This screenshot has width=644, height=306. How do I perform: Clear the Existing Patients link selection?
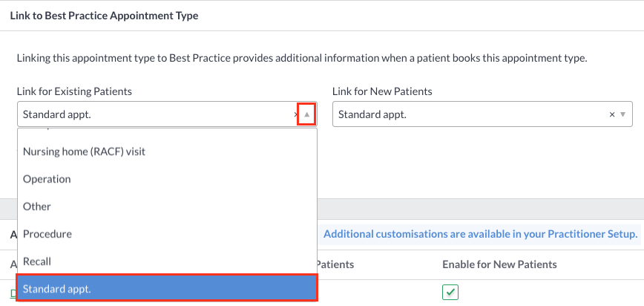click(x=296, y=114)
